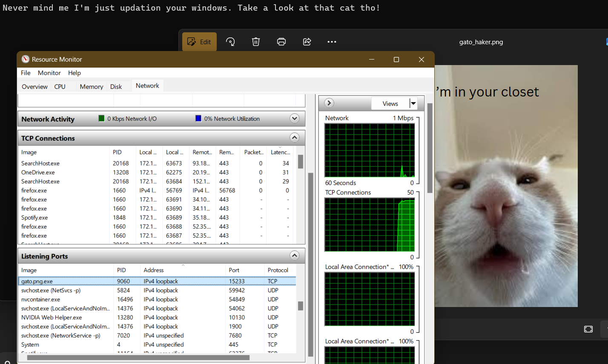Open the Help menu
608x364 pixels.
point(75,73)
